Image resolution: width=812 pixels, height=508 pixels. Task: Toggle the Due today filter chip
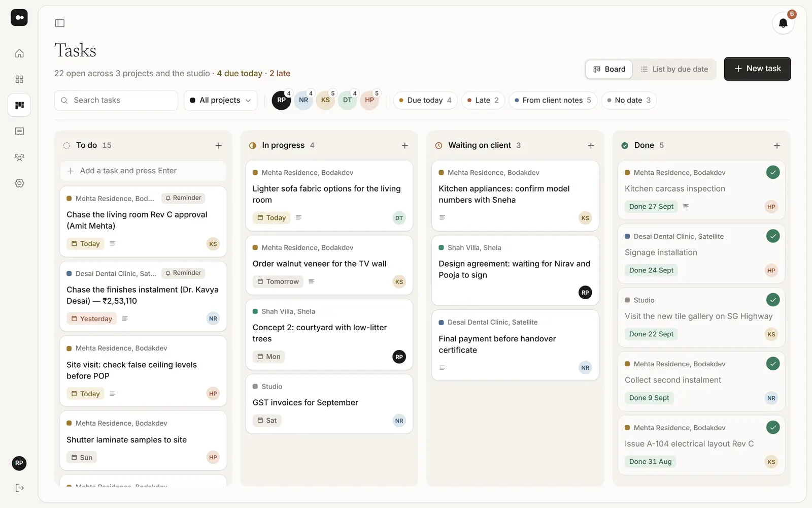pyautogui.click(x=425, y=100)
